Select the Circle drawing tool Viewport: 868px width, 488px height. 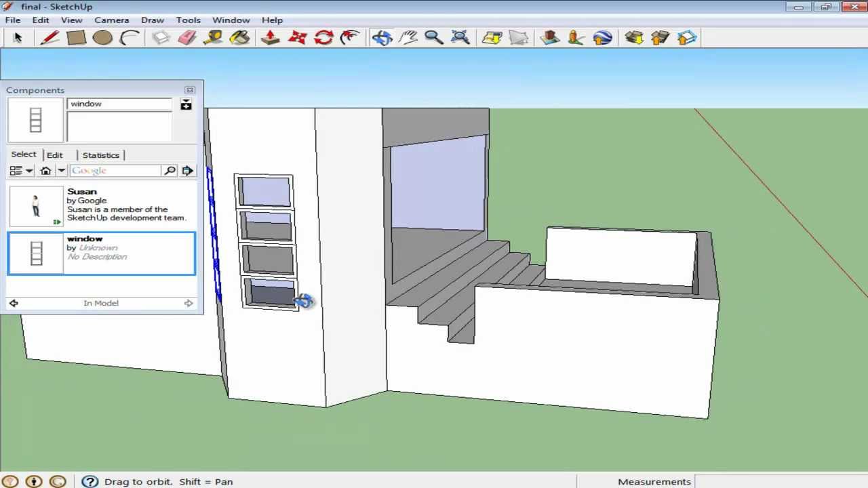coord(102,38)
